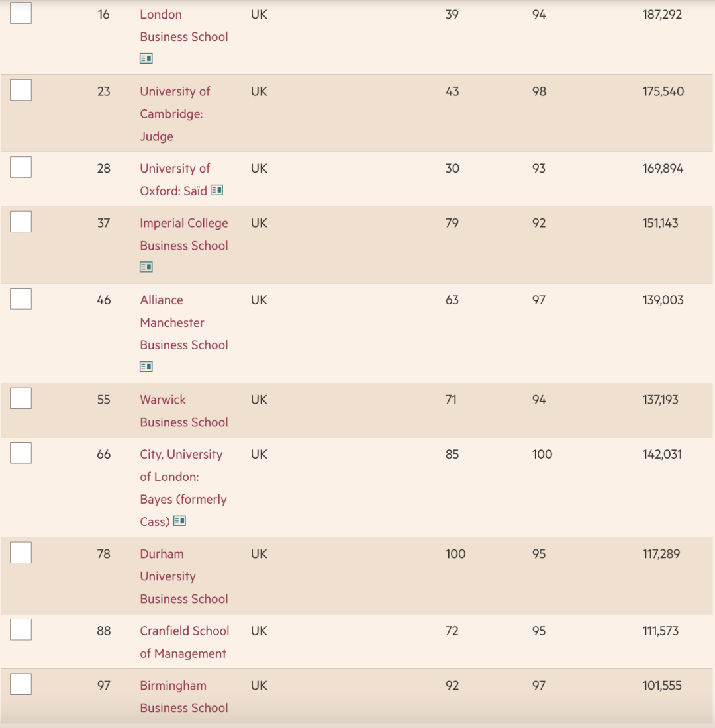Tick checkbox for Cranfield School of Management

point(21,630)
